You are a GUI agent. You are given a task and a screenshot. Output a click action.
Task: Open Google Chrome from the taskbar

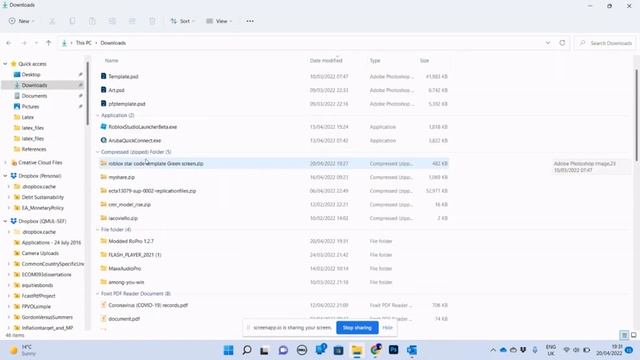376,350
